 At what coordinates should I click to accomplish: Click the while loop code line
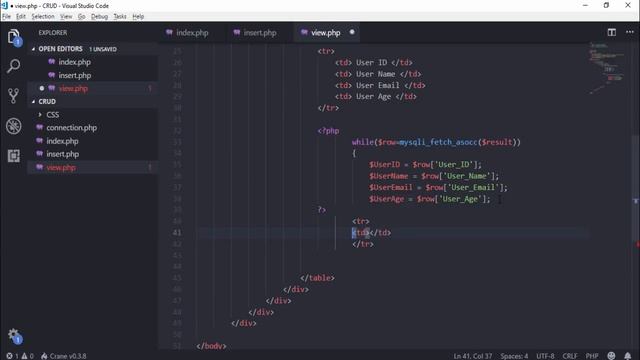(x=436, y=142)
